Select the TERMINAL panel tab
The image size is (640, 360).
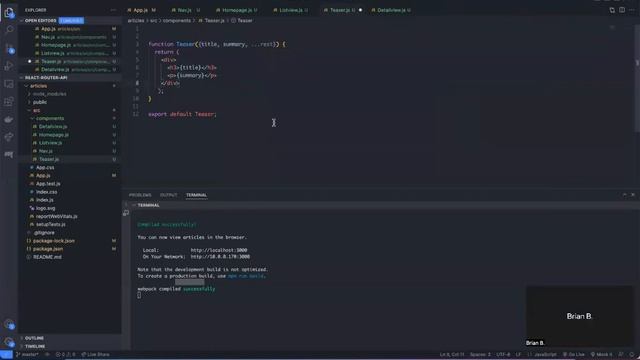196,195
